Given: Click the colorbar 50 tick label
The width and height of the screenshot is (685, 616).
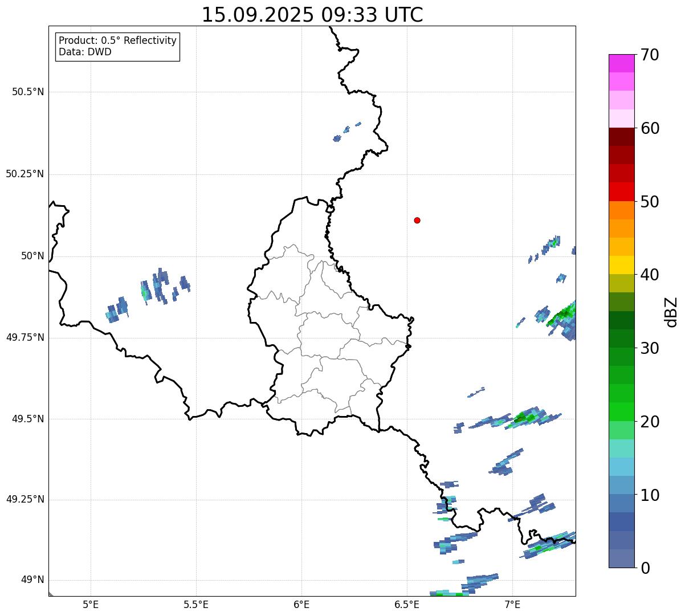Looking at the screenshot, I should point(650,202).
